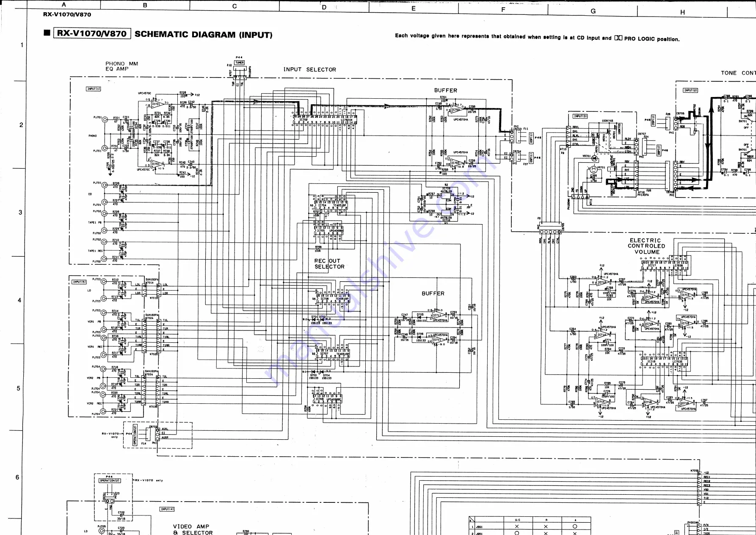Click the 'AN78L09' regulator label

[446, 191]
